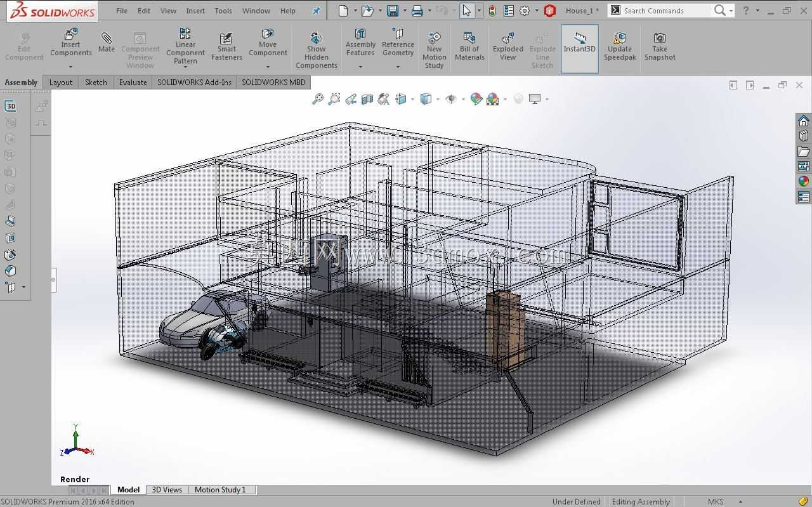Open the Insert menu

tap(195, 11)
